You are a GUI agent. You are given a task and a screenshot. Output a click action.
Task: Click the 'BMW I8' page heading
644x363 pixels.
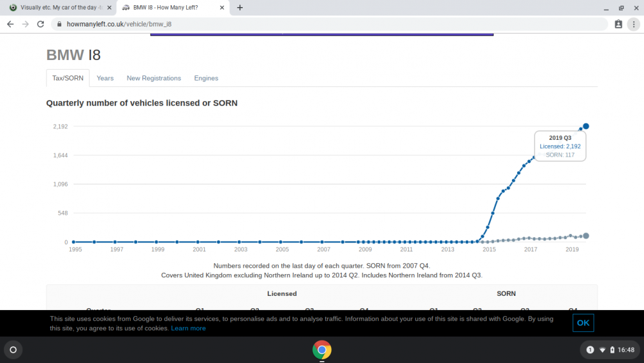(73, 55)
